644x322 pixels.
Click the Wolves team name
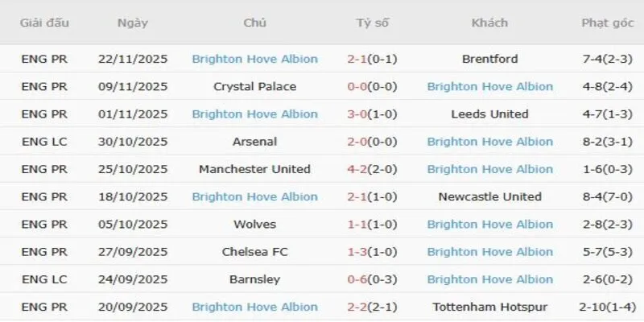(254, 225)
